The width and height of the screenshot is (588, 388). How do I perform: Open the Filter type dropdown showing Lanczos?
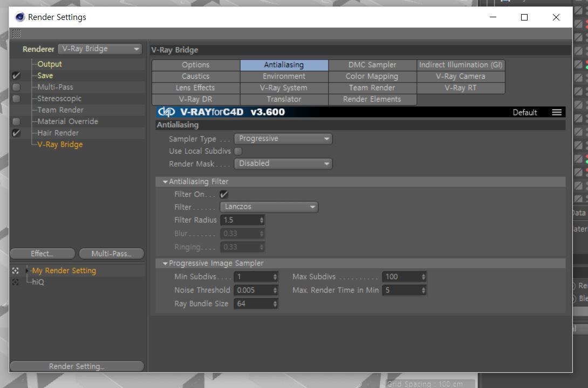(x=269, y=207)
